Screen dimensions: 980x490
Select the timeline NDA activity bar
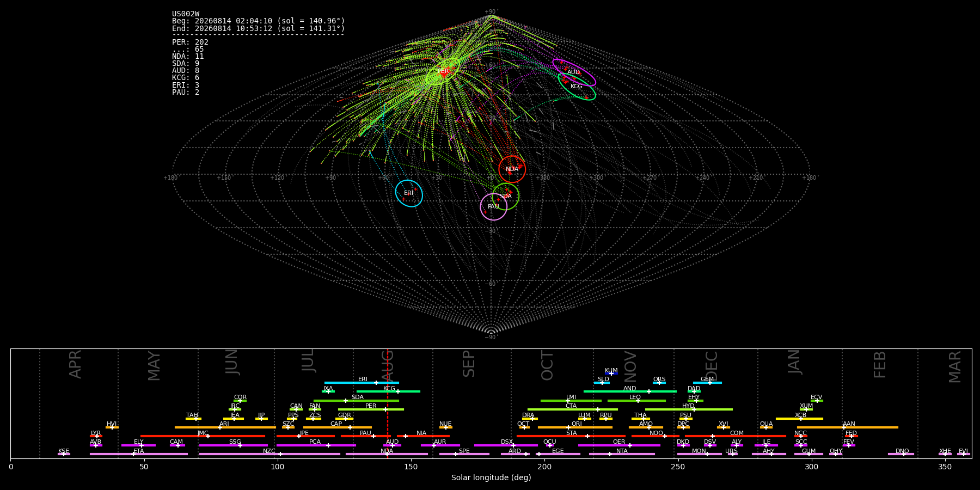tap(387, 454)
